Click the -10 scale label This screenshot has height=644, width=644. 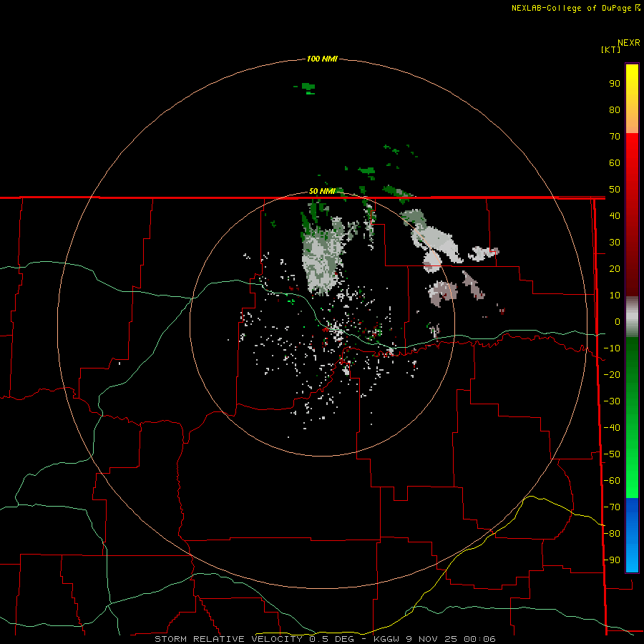coord(612,348)
